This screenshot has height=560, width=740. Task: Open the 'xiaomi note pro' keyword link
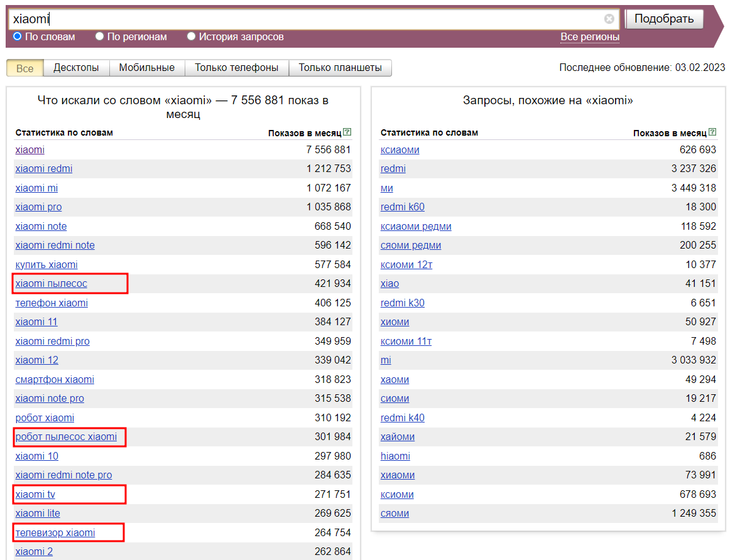coord(50,399)
